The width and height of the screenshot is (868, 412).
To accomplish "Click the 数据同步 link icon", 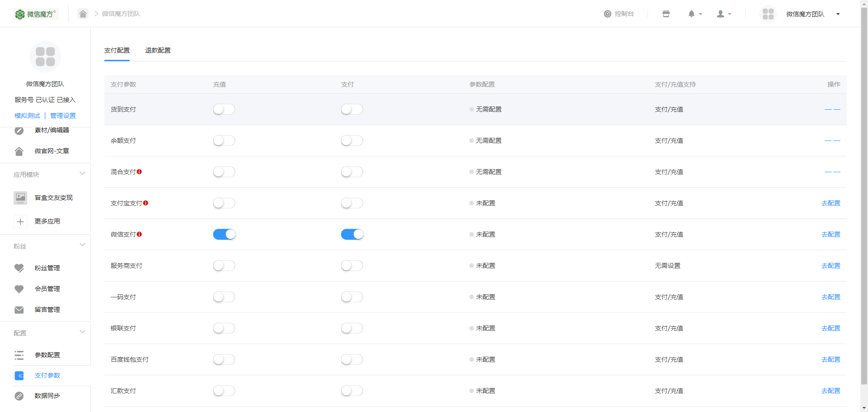I will [x=19, y=396].
